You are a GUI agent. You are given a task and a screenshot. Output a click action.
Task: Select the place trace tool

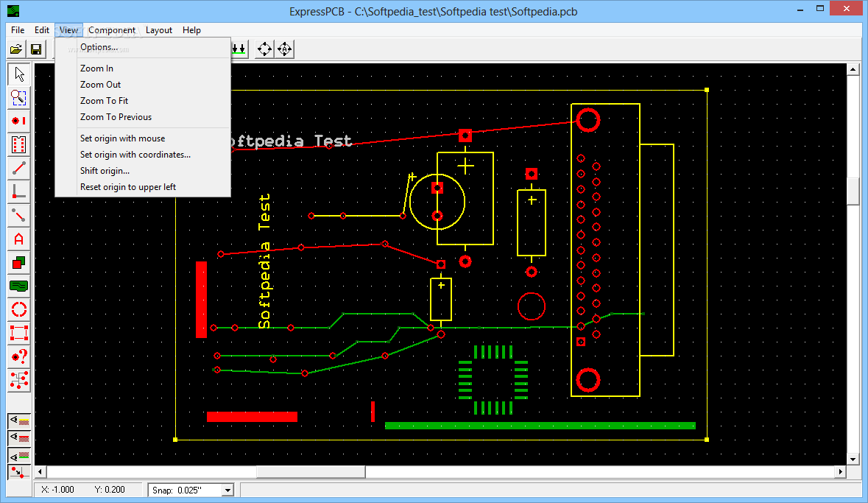[19, 168]
